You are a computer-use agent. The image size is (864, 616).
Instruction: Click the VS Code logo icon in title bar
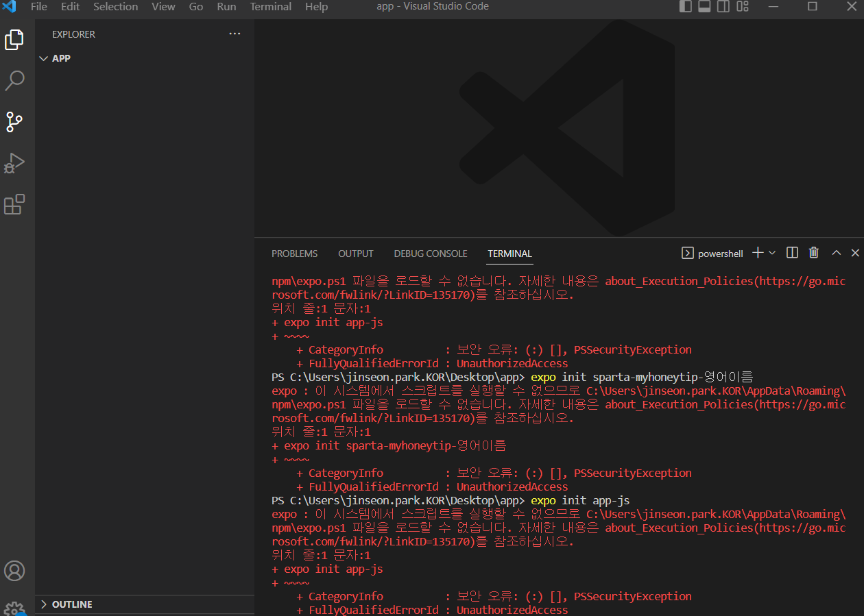point(10,6)
